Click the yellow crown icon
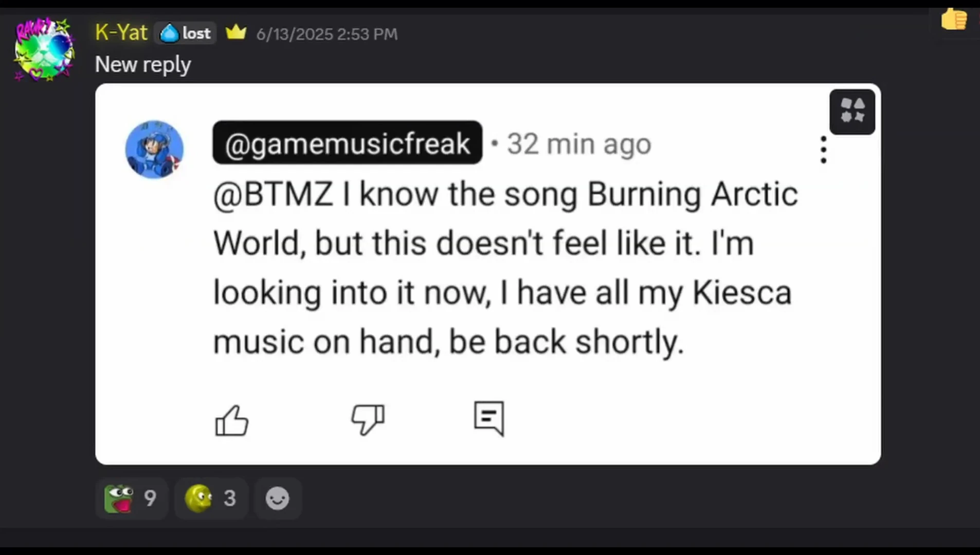Image resolution: width=980 pixels, height=555 pixels. (236, 32)
